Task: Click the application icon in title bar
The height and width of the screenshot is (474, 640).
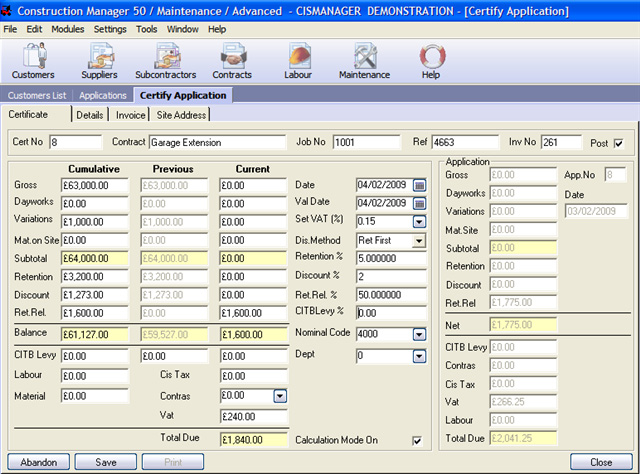Action: 6,11
